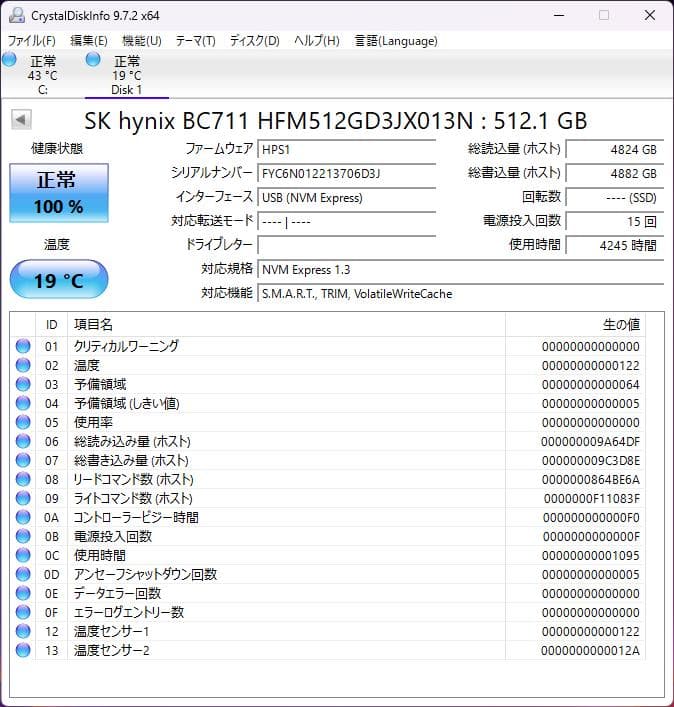
Task: Click status icon of row 08 リードコマンド数
Action: 23,479
